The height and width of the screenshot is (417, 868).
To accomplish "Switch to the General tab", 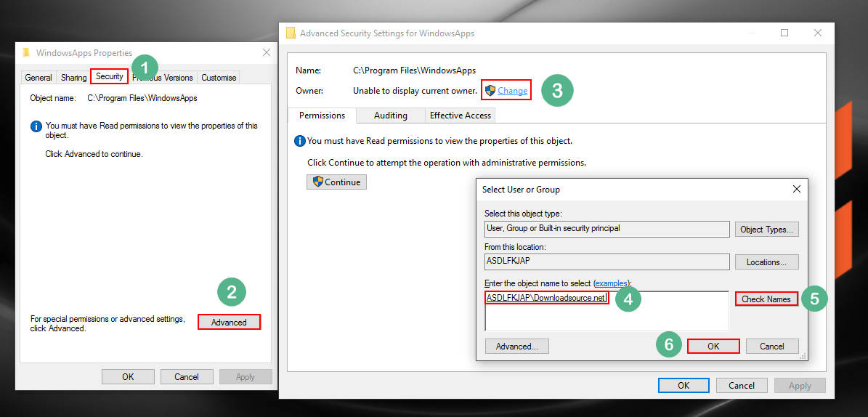I will pyautogui.click(x=38, y=78).
